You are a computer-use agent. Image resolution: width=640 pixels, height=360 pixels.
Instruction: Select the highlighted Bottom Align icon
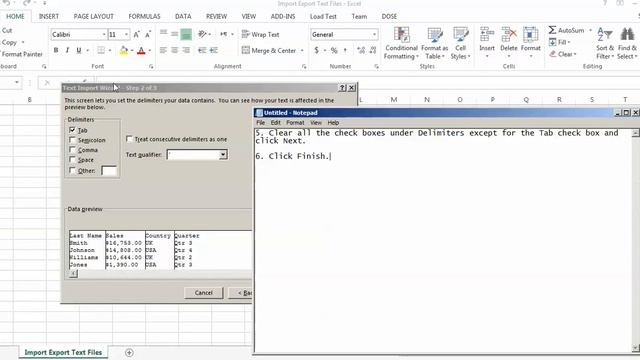[x=186, y=34]
